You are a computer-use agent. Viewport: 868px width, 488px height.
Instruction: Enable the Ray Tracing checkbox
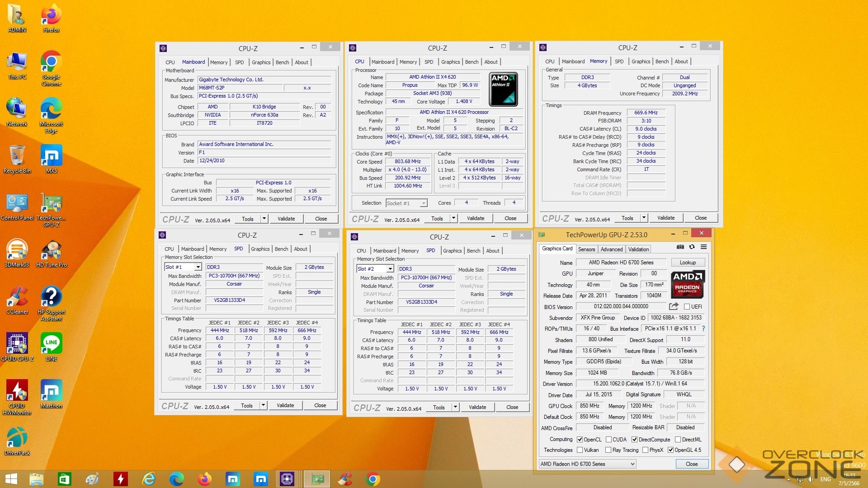608,450
